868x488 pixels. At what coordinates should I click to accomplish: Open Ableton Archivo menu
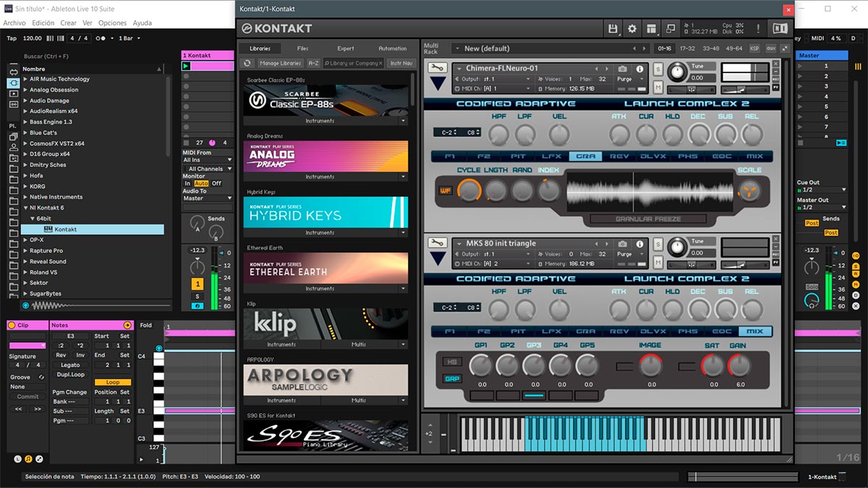(x=14, y=23)
